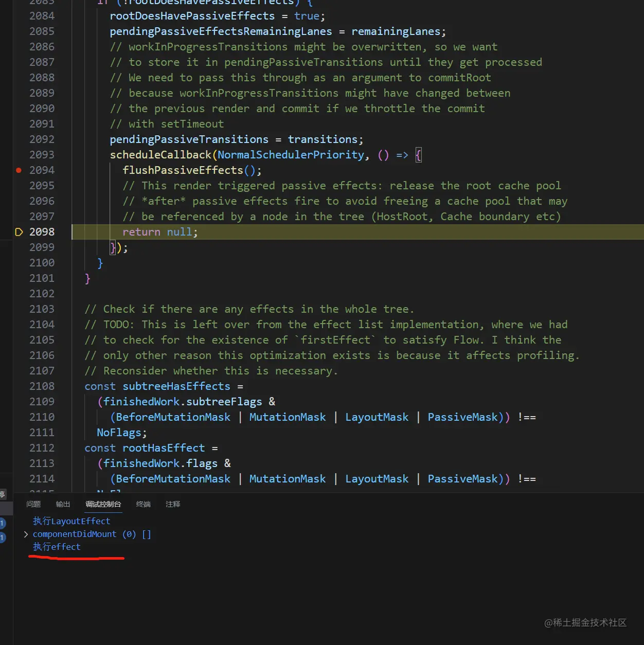
Task: Click finishedWork.subtreeFlags expression
Action: click(183, 402)
